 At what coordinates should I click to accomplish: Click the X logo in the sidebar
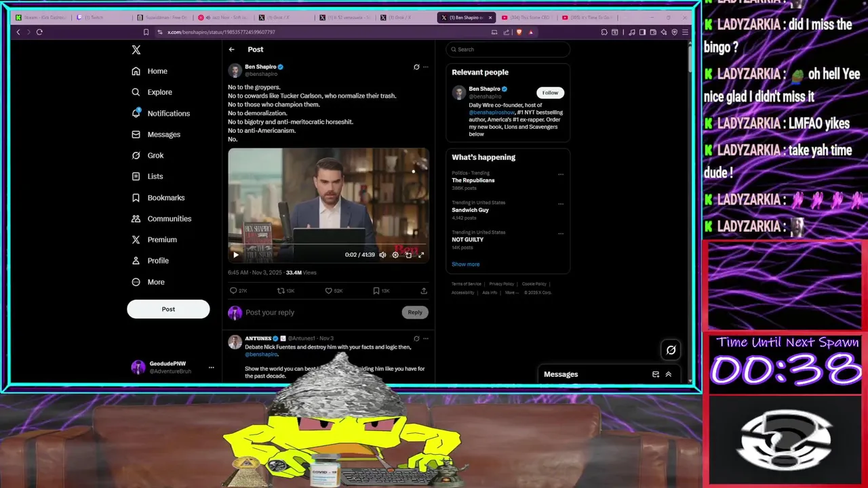(x=136, y=49)
